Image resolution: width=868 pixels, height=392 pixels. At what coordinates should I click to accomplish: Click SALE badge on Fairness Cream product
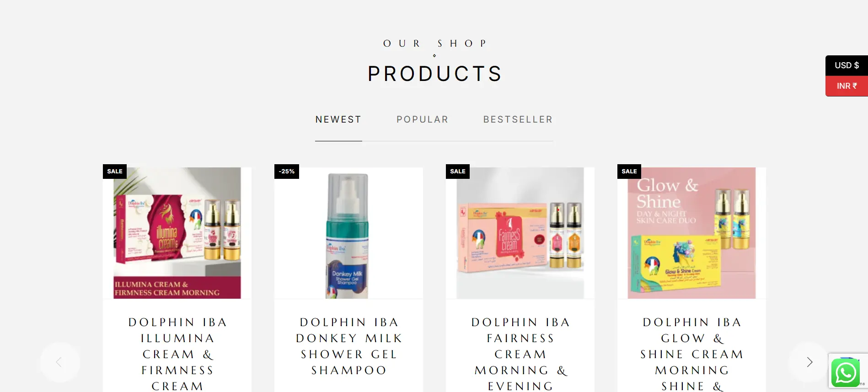click(458, 171)
